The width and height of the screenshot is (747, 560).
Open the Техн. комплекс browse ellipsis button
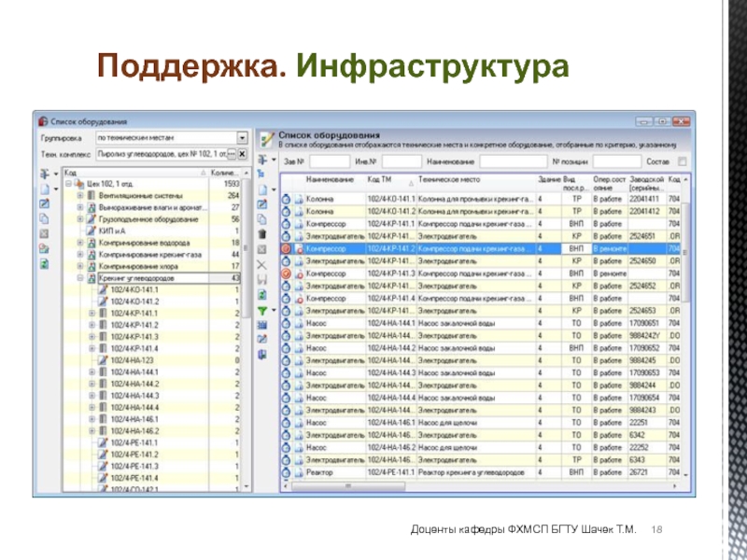click(x=232, y=152)
